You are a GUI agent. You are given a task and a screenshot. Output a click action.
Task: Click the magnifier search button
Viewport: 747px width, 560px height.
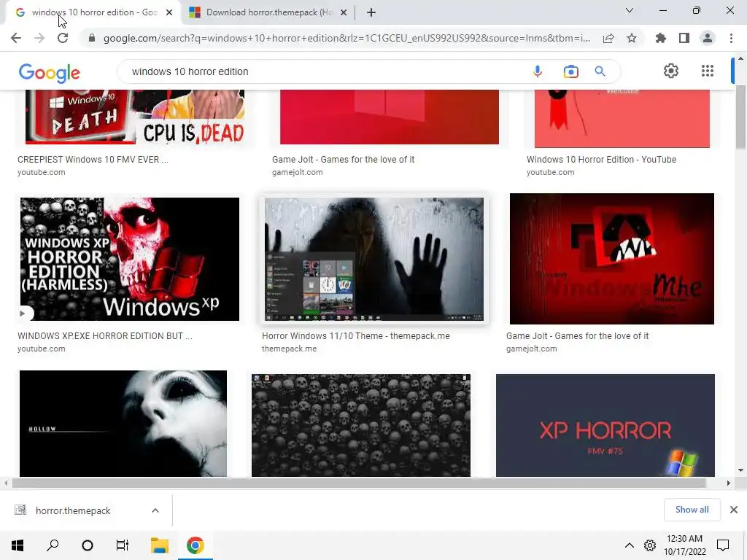click(600, 71)
